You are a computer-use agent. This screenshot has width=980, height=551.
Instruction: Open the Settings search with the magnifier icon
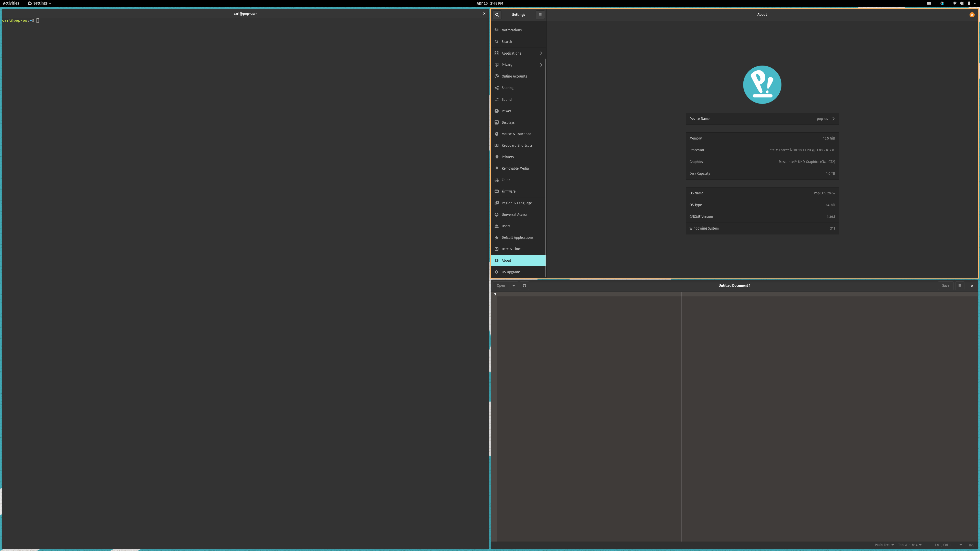497,15
